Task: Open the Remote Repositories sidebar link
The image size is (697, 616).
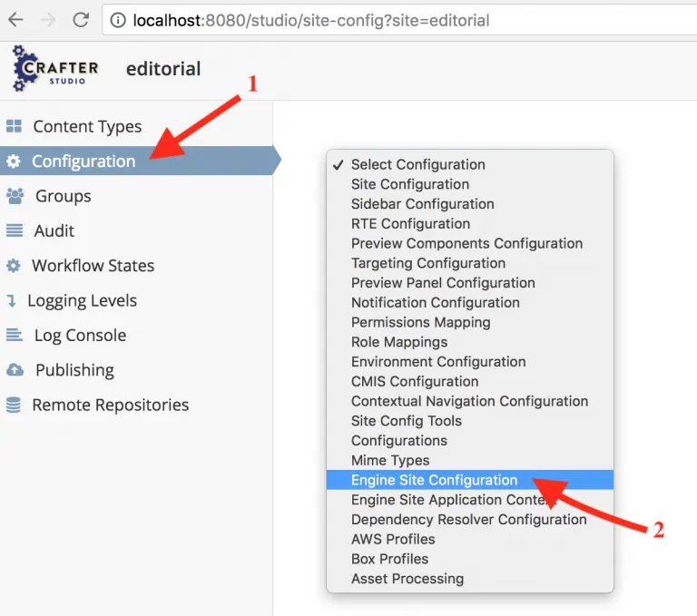Action: 110,406
